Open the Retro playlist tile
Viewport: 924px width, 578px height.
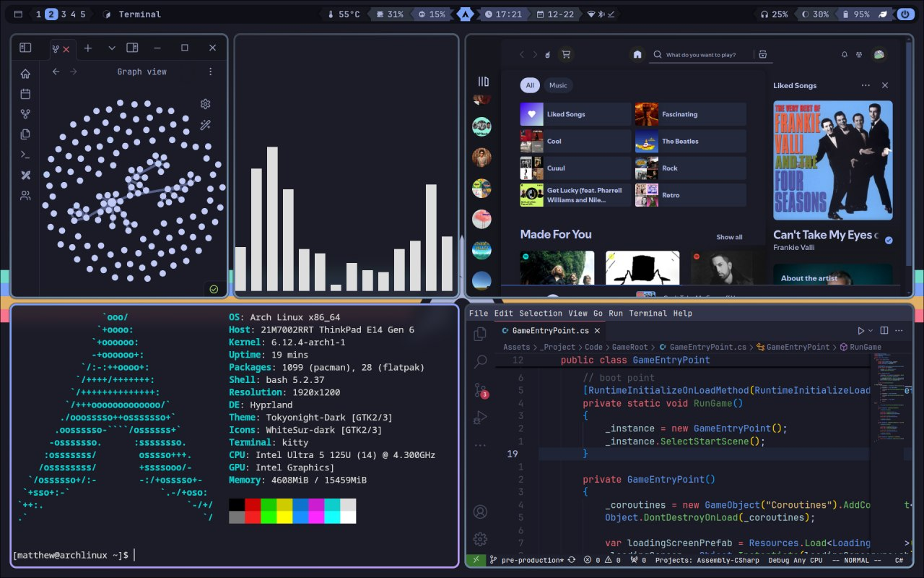[x=691, y=195]
